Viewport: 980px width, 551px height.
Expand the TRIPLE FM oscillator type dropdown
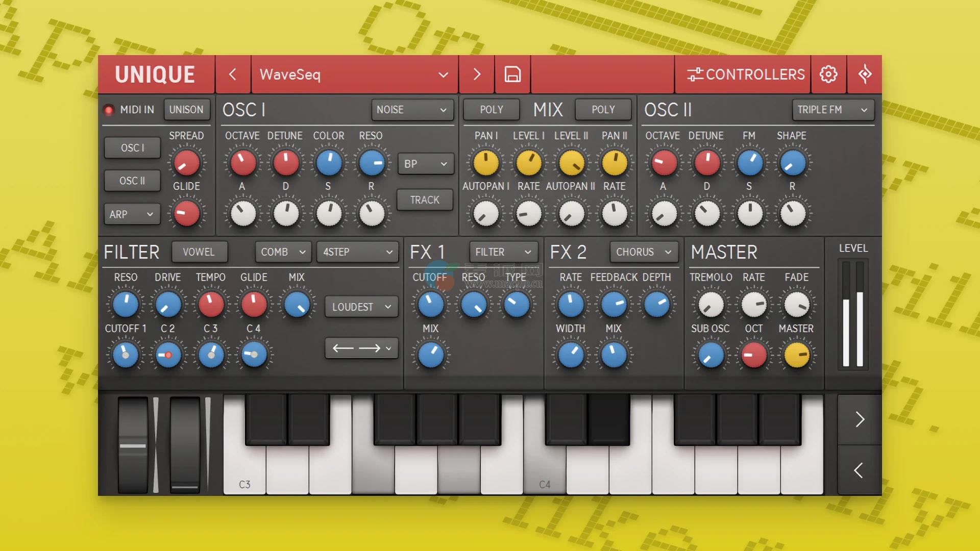point(832,110)
